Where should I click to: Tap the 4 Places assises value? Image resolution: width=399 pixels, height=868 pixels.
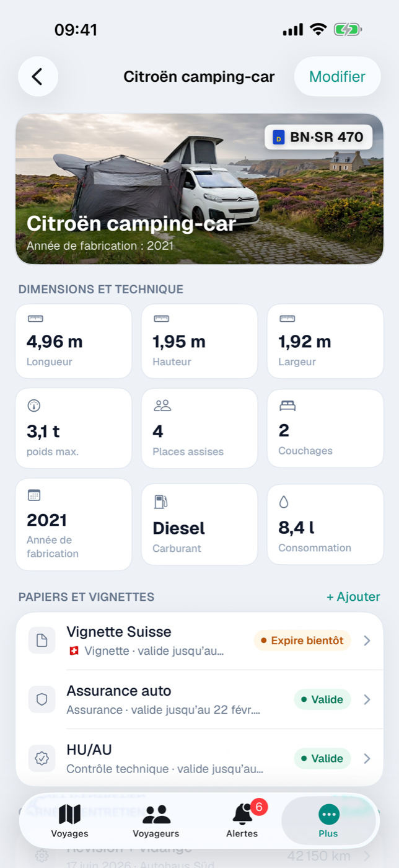coord(158,431)
